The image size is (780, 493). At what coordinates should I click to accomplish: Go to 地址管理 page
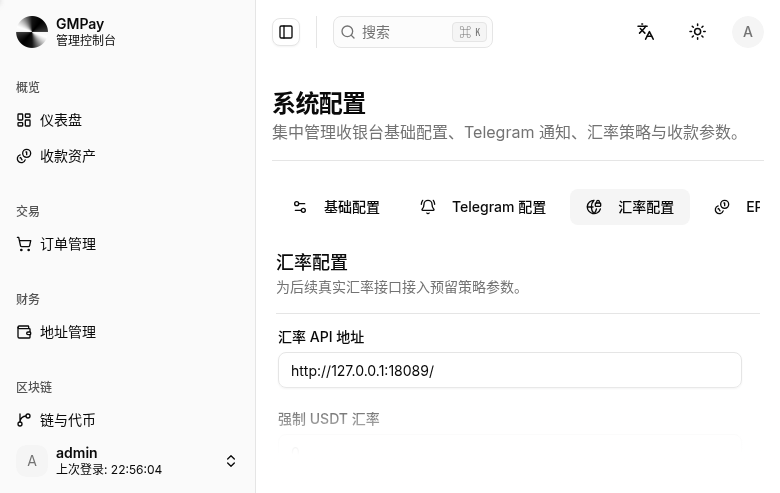point(127,332)
